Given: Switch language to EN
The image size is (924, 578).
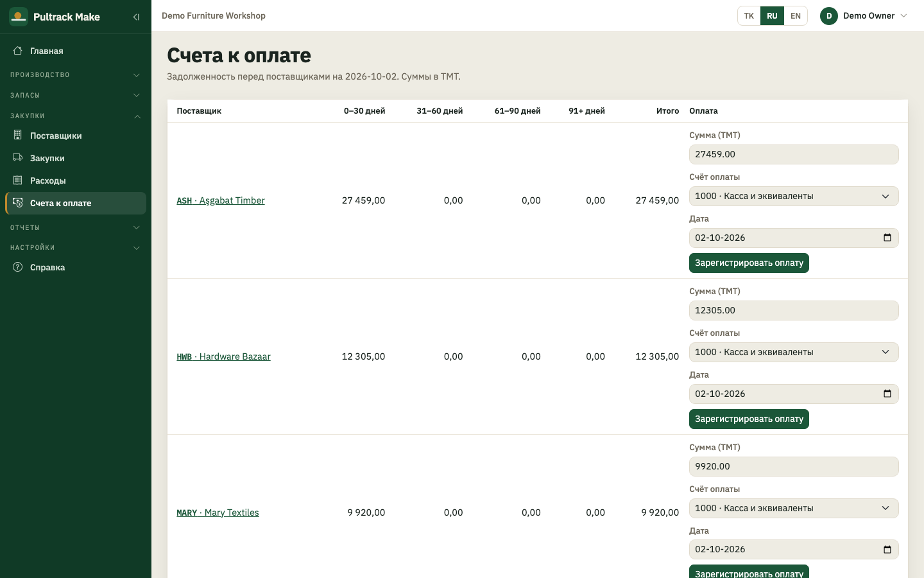Looking at the screenshot, I should [796, 16].
